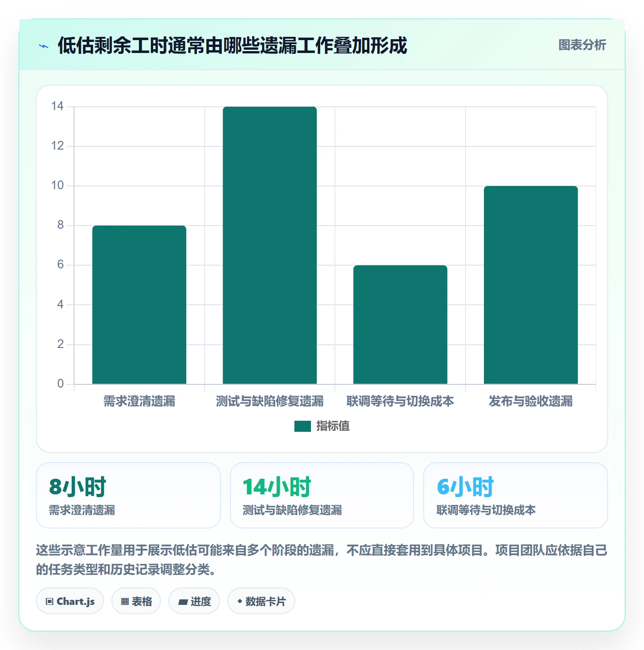Click the lightning bolt icon beside the title
The height and width of the screenshot is (650, 644).
44,46
